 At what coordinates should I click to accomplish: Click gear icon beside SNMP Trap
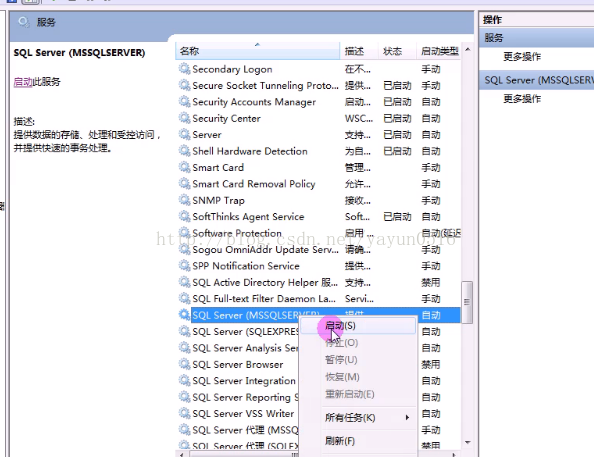184,200
